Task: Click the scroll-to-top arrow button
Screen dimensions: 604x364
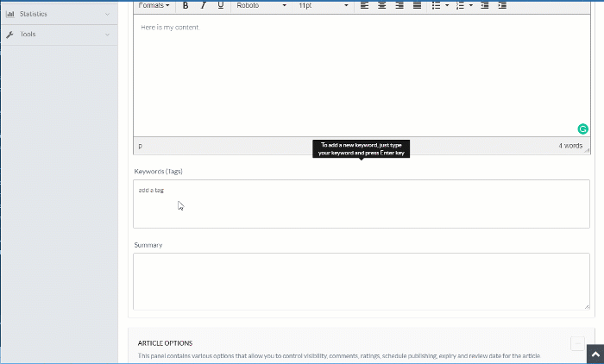Action: point(594,354)
